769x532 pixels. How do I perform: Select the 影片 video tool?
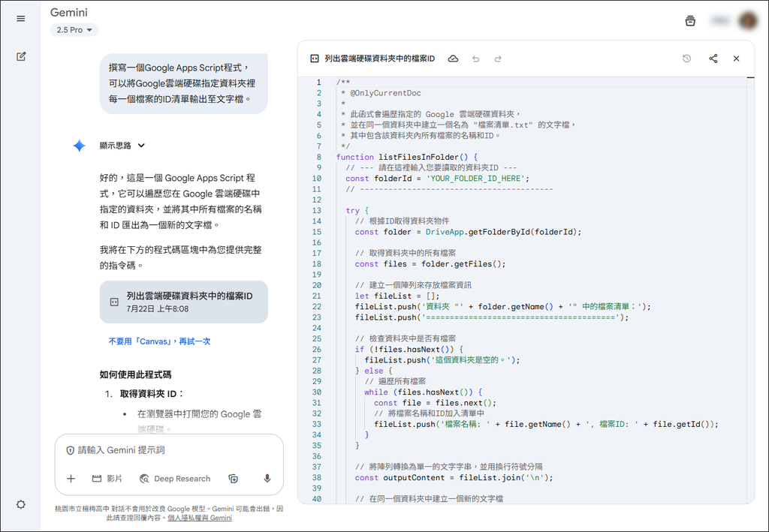point(107,479)
